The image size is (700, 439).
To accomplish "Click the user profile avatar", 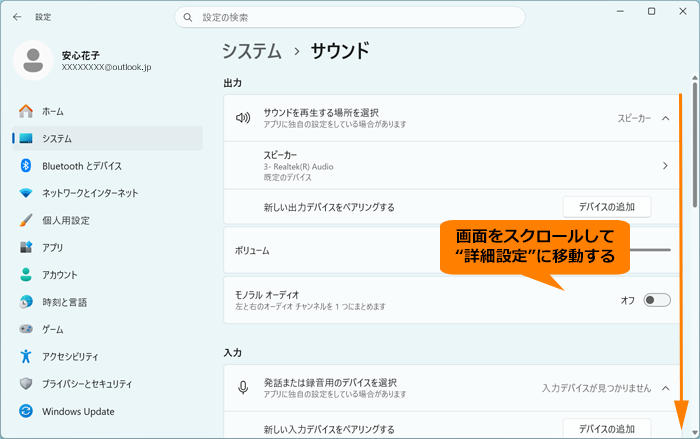I will [x=33, y=60].
